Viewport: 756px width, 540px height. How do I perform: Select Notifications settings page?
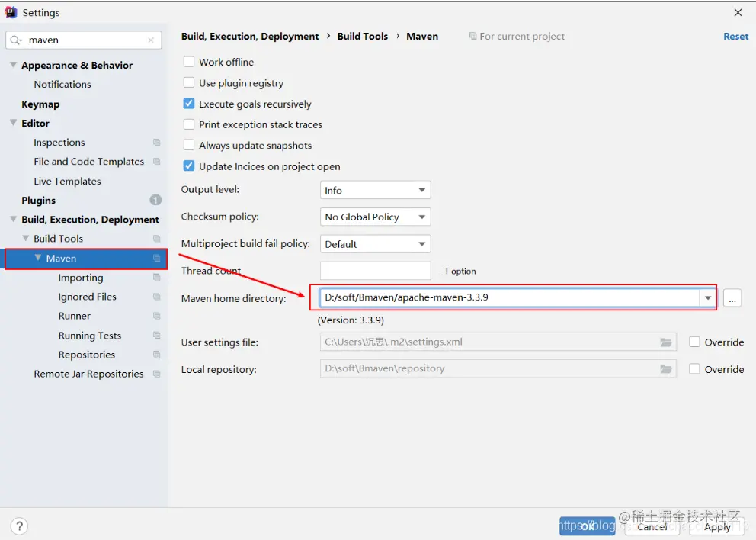click(62, 85)
